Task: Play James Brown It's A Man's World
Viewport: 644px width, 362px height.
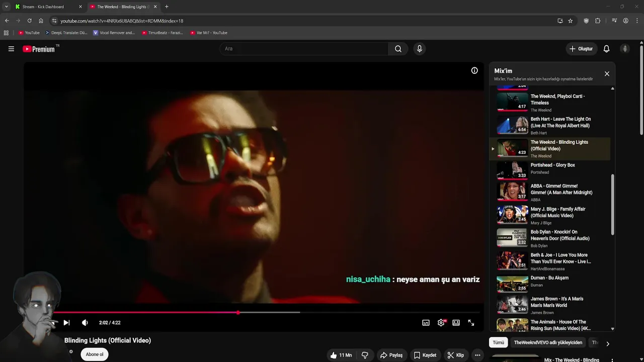Action: point(549,305)
